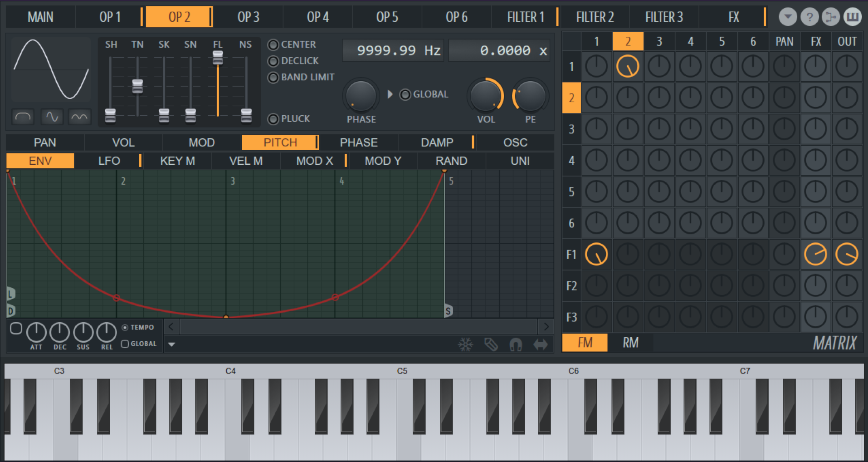Viewport: 868px width, 462px height.
Task: Select the LFO articulation tab
Action: (x=109, y=161)
